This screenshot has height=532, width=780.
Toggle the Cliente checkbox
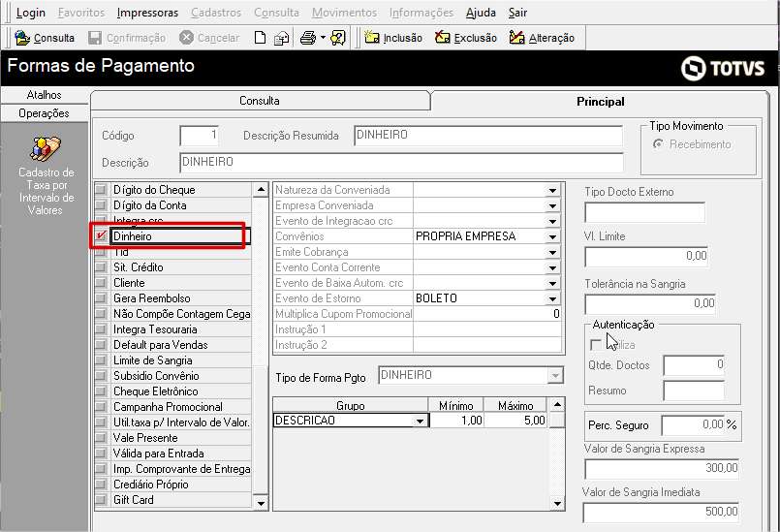point(101,283)
